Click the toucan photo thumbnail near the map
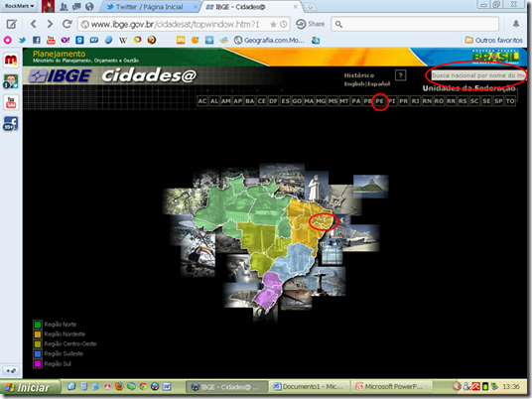 pos(199,256)
